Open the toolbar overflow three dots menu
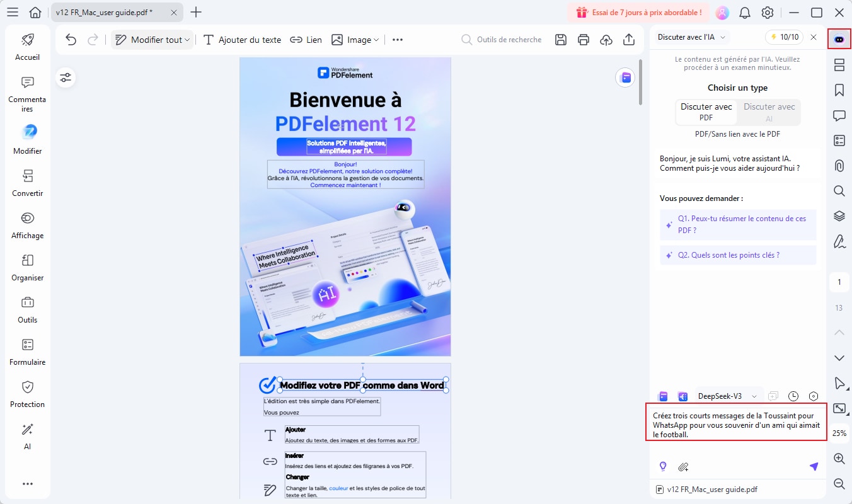852x504 pixels. (x=398, y=40)
